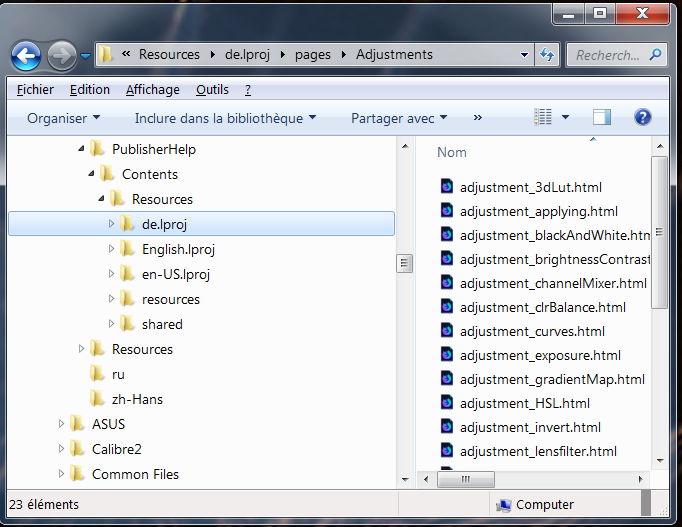Image resolution: width=682 pixels, height=527 pixels.
Task: Open the Affichage menu
Action: (153, 90)
